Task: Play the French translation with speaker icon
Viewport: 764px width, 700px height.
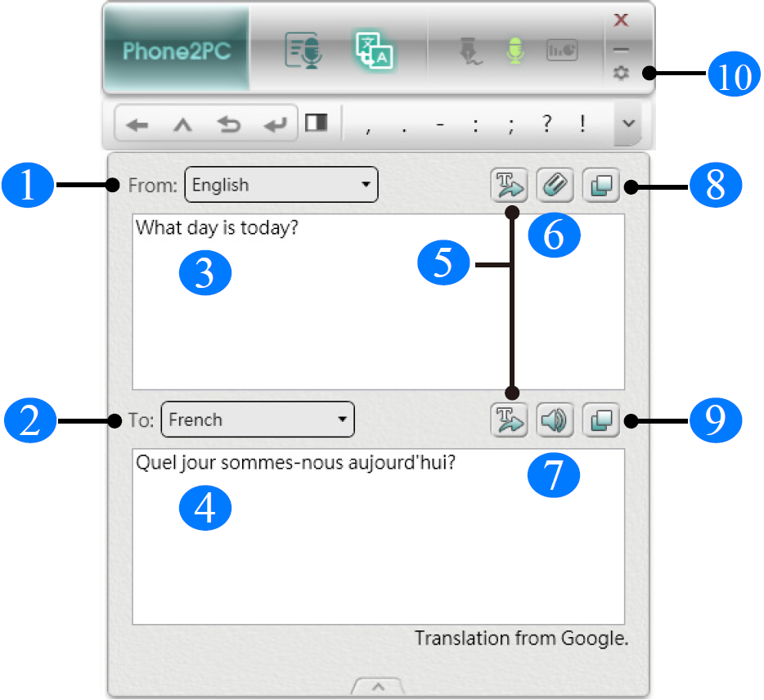Action: (555, 420)
